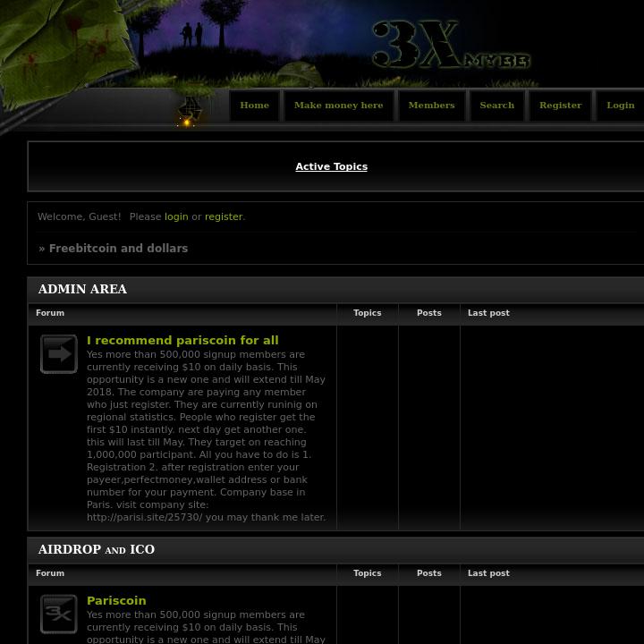Open the Freebitcoin and dollars breadcrumb

point(118,249)
